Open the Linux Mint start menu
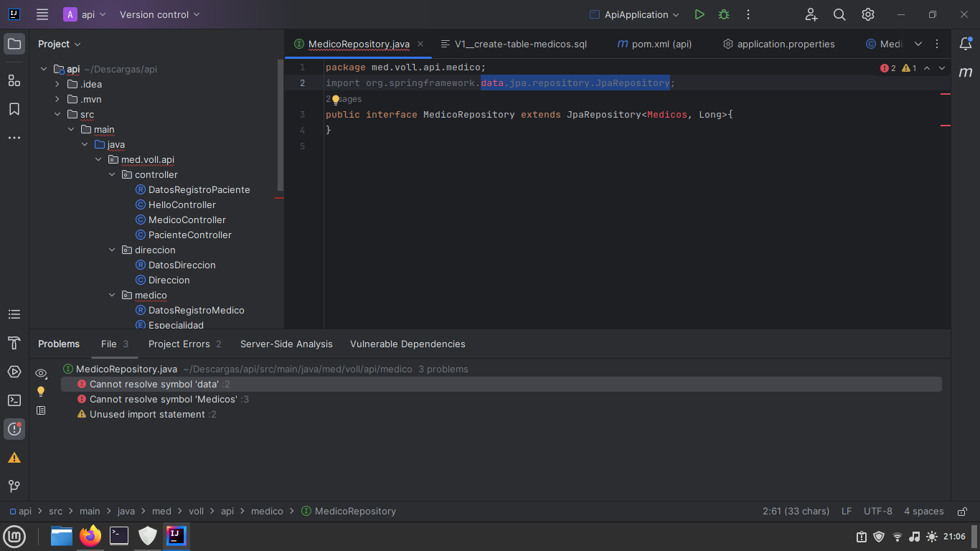Screen dimensions: 980x551 (x=14, y=536)
